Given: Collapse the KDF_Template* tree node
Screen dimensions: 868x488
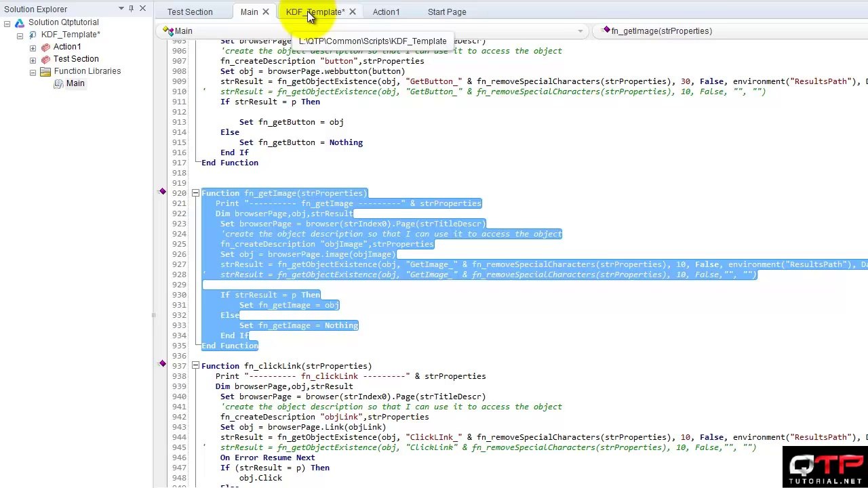Looking at the screenshot, I should (x=20, y=35).
